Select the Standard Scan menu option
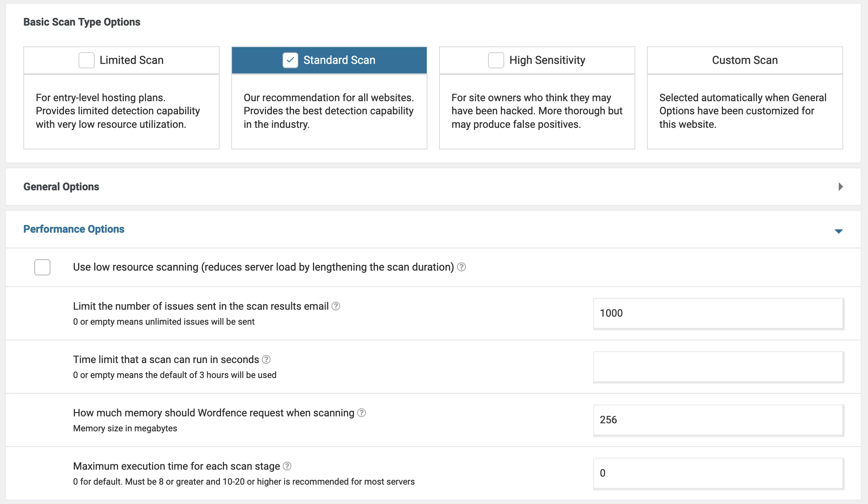This screenshot has height=504, width=868. [x=329, y=60]
